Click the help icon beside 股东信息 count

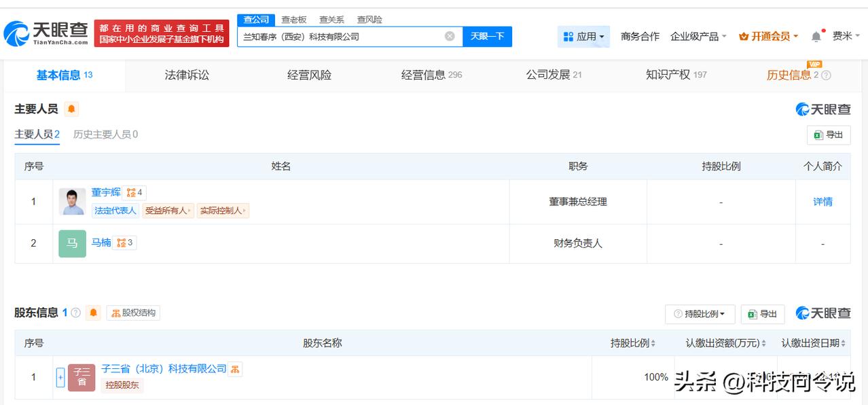point(75,313)
